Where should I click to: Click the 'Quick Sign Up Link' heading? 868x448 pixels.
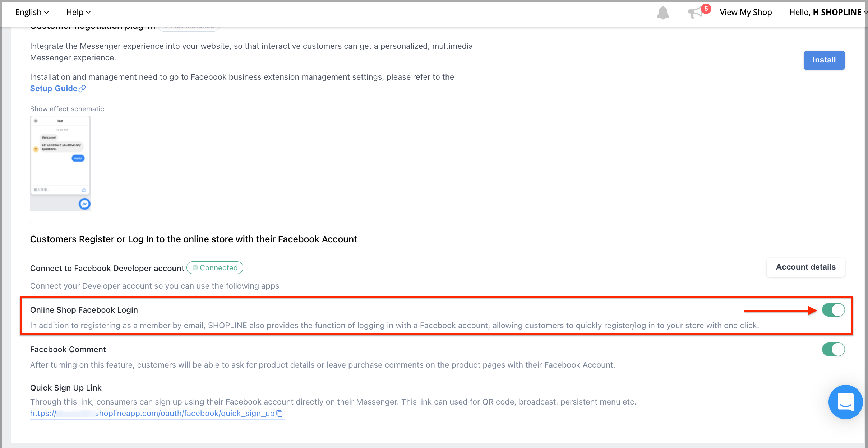[x=66, y=388]
